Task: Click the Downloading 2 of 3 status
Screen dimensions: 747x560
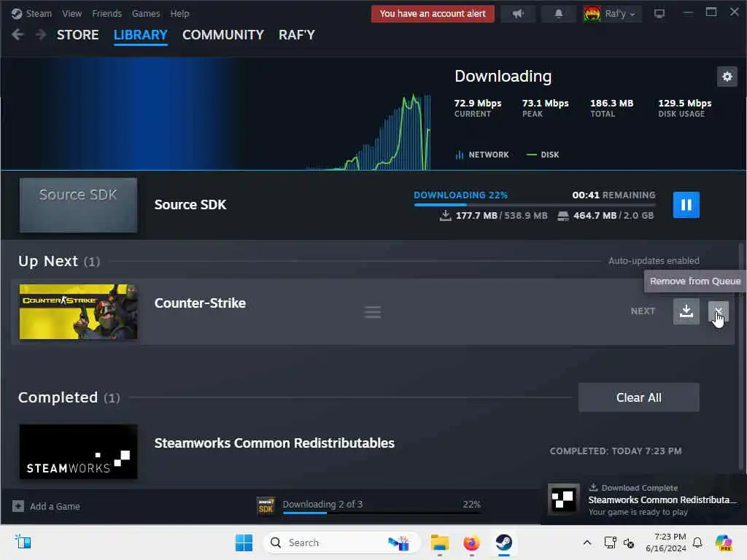Action: click(322, 504)
